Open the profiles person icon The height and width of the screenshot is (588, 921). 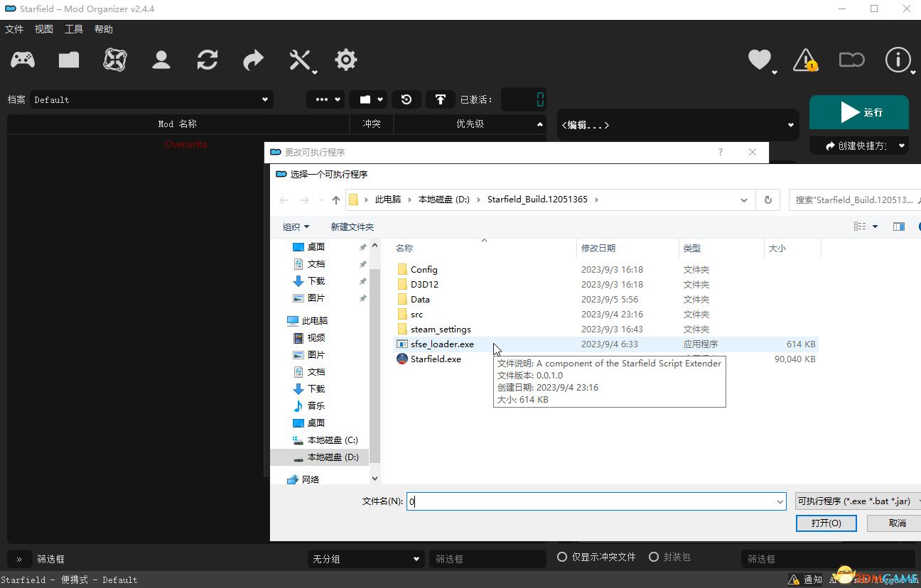[161, 60]
